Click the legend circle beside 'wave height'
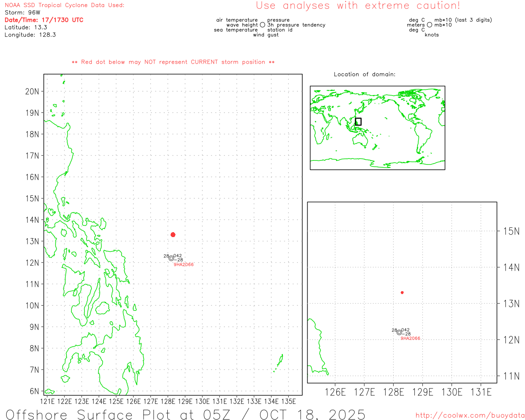The image size is (525, 420). click(262, 25)
